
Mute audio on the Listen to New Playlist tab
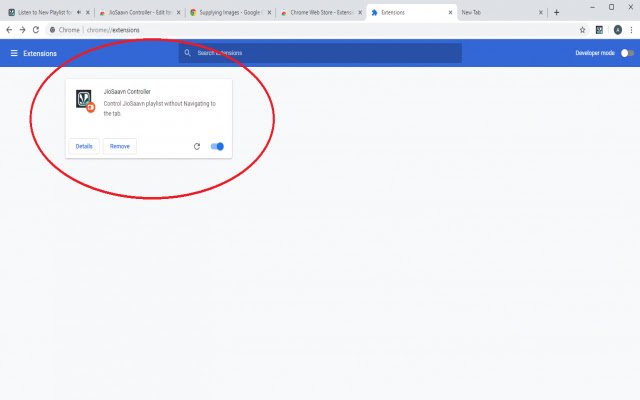coord(79,13)
